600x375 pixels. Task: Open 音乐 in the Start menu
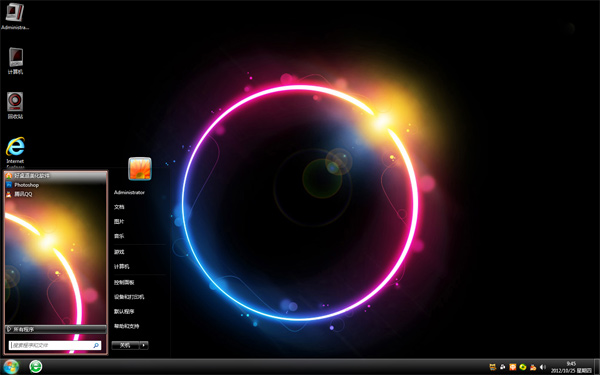coord(119,236)
